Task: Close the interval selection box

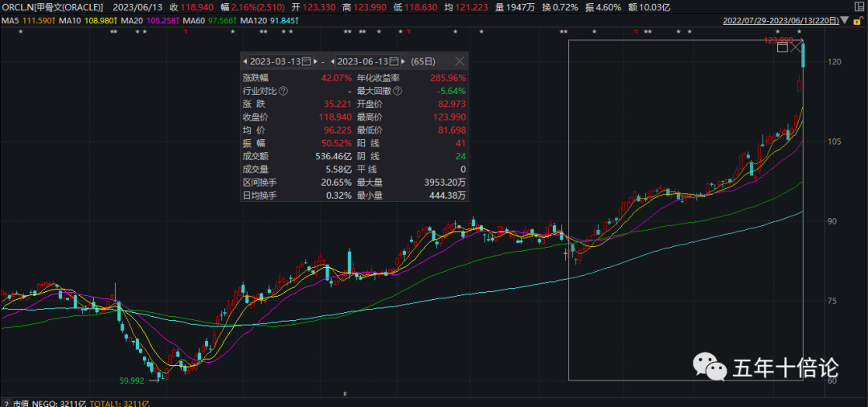Action: pyautogui.click(x=796, y=47)
